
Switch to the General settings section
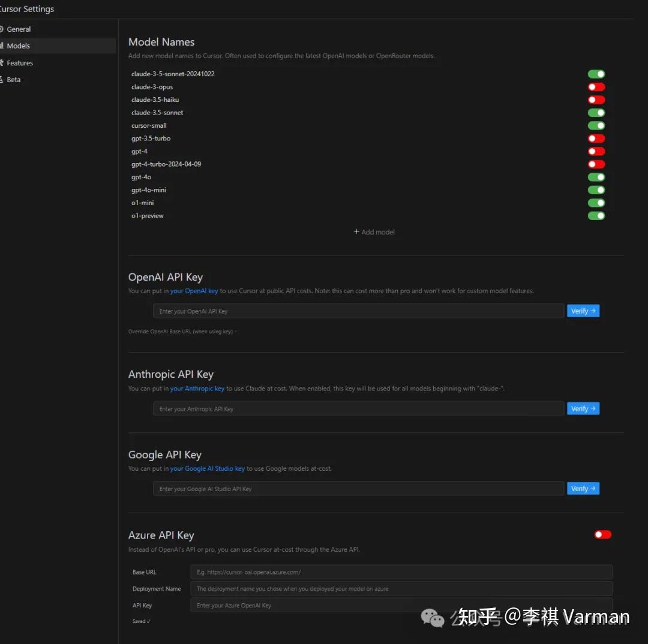19,29
